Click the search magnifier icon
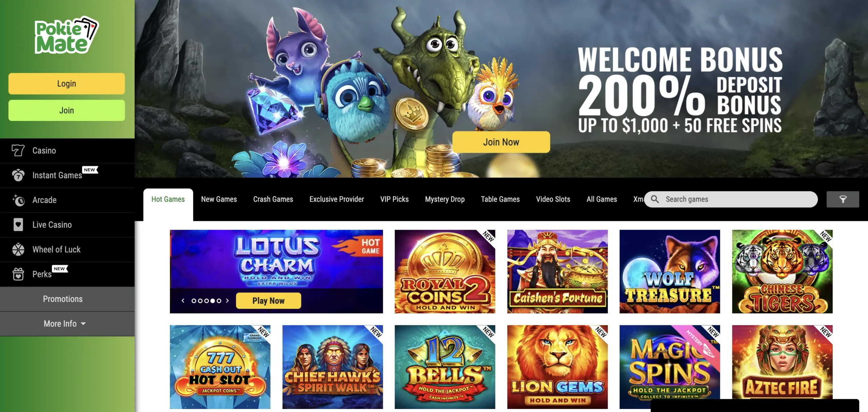 pyautogui.click(x=655, y=199)
